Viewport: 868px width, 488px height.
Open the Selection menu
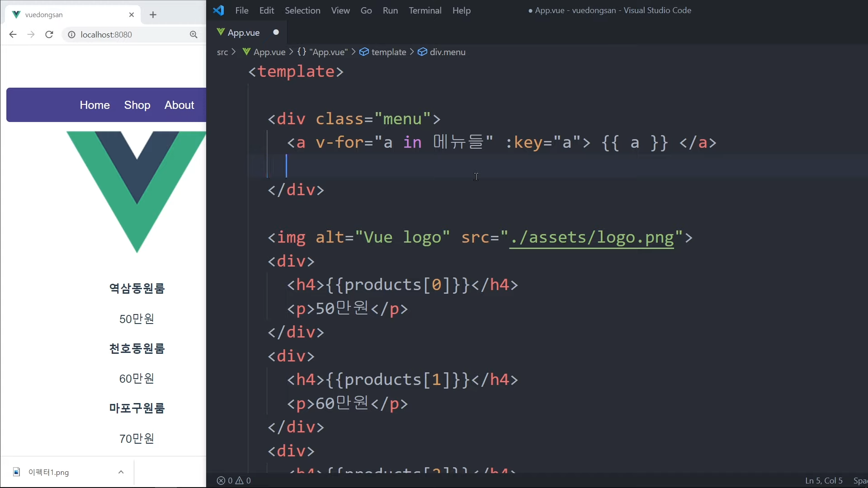(x=302, y=10)
